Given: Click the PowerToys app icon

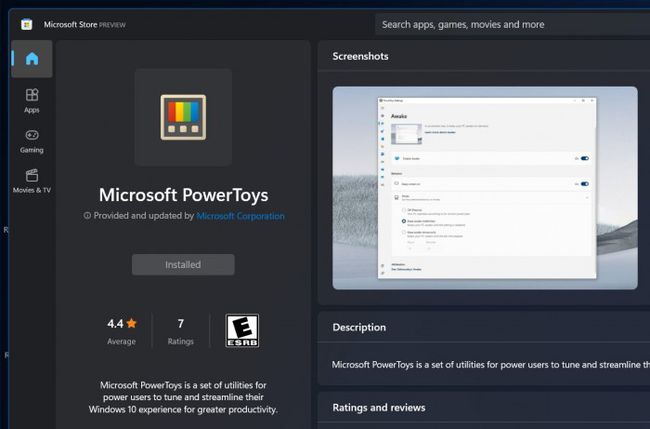Looking at the screenshot, I should (x=183, y=117).
